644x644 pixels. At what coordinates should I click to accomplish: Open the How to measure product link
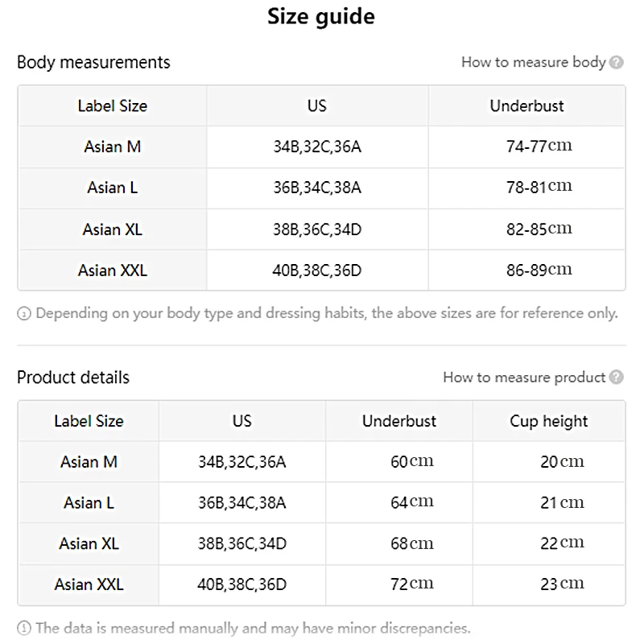point(524,378)
